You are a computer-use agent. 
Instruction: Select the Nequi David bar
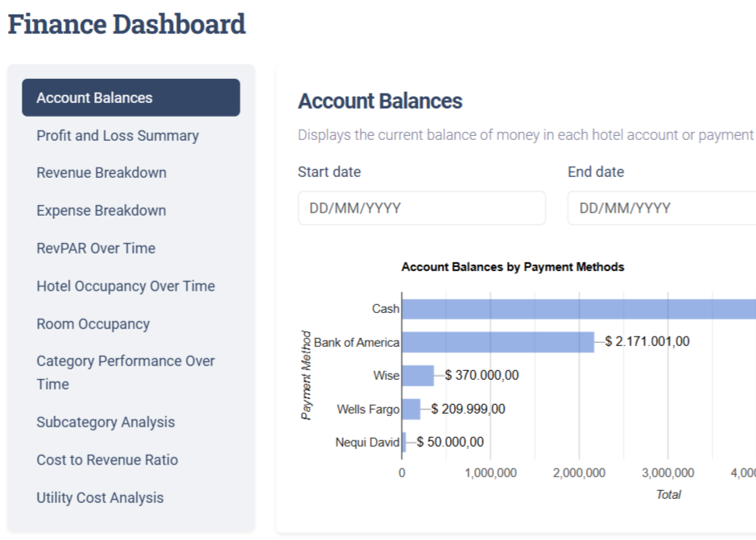pyautogui.click(x=405, y=442)
